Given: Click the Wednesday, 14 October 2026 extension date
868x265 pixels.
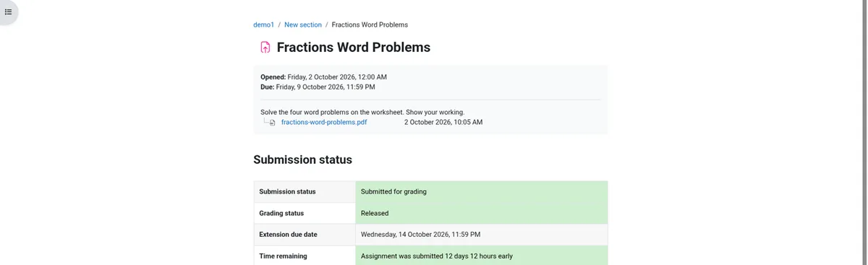Looking at the screenshot, I should point(420,235).
